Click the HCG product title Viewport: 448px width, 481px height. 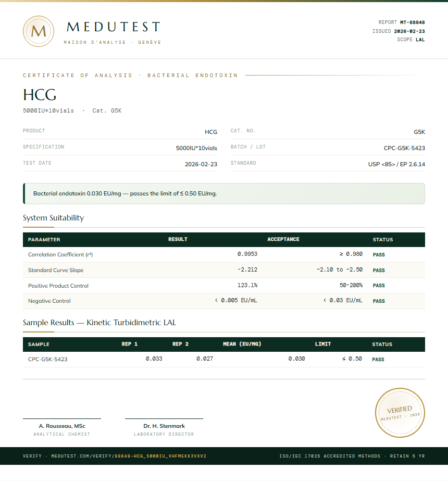click(40, 95)
